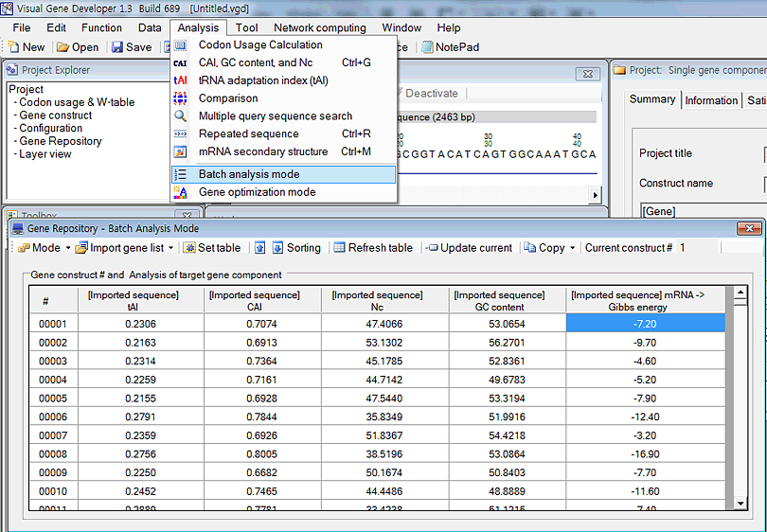The width and height of the screenshot is (767, 532).
Task: Select Layer view in Project Explorer tree
Action: [45, 154]
